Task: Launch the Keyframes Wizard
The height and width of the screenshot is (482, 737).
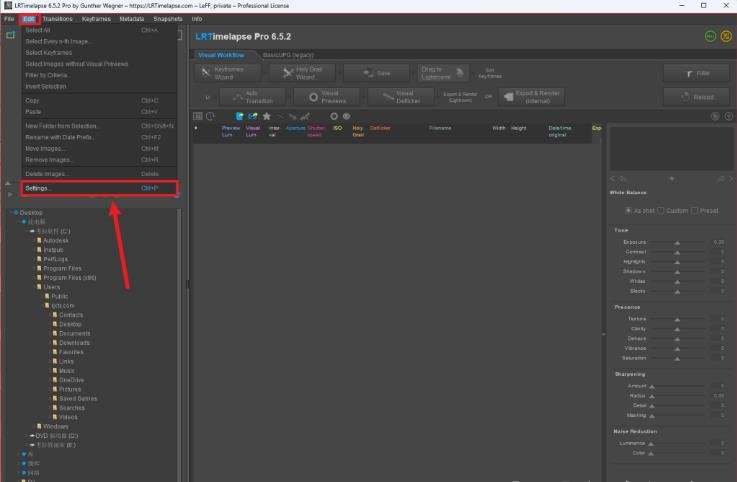Action: (x=227, y=73)
